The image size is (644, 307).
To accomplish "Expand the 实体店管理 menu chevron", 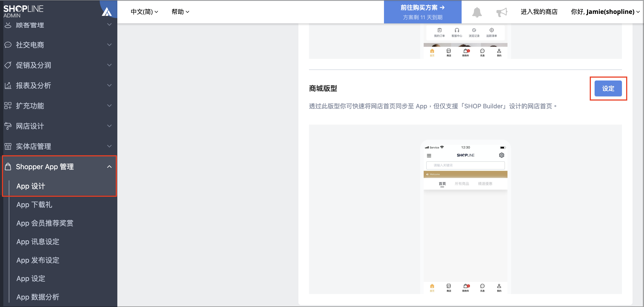I will (x=109, y=146).
